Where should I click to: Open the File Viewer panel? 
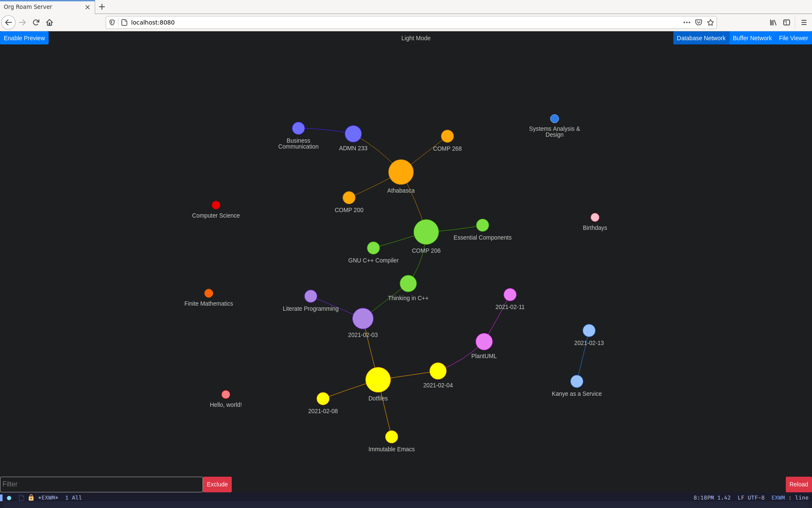793,38
